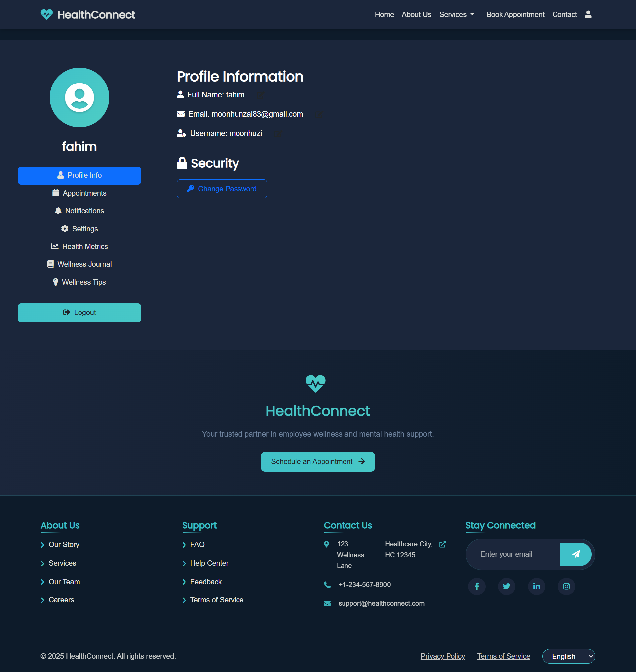Click the paper plane subscribe button

(x=575, y=554)
